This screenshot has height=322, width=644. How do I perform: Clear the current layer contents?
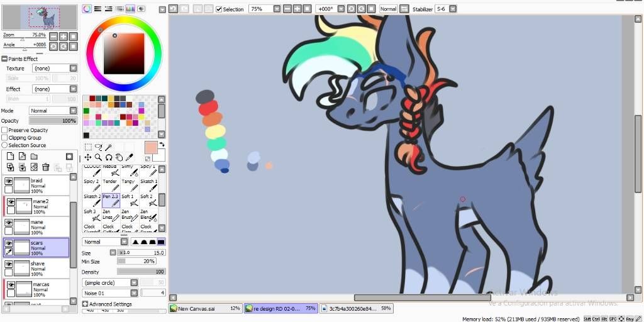click(34, 167)
